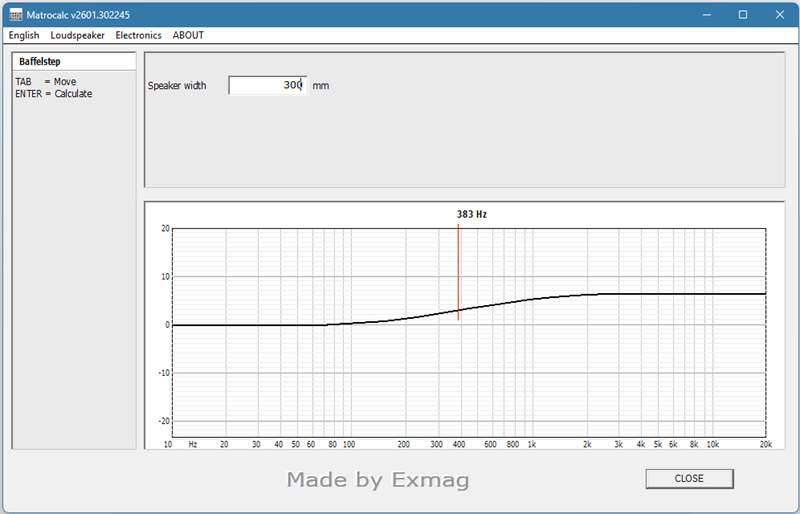The width and height of the screenshot is (800, 514).
Task: Open the Loudspeaker menu
Action: [x=77, y=35]
